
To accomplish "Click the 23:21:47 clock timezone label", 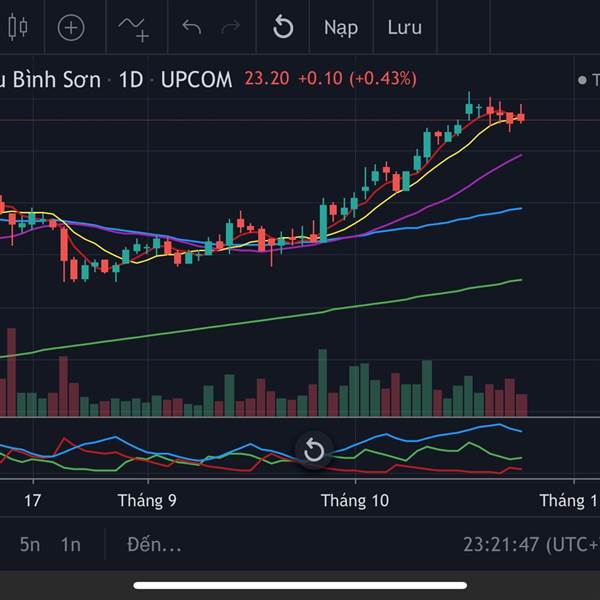I will (531, 544).
